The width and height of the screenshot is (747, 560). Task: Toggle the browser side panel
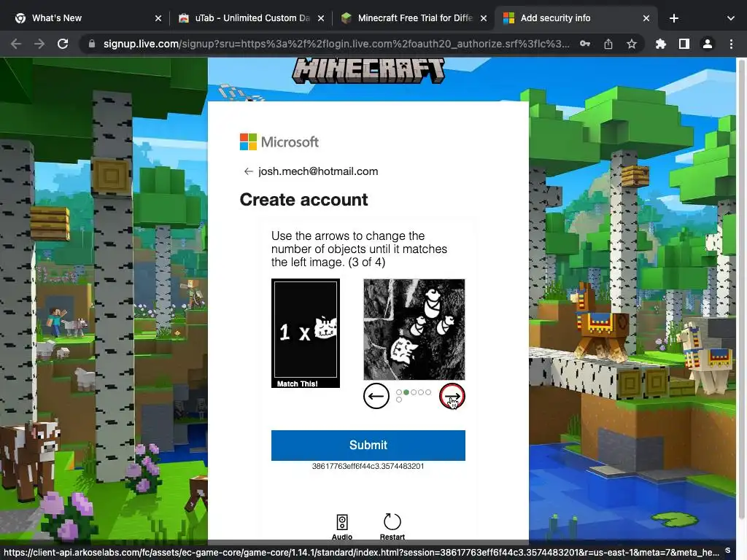pyautogui.click(x=684, y=44)
